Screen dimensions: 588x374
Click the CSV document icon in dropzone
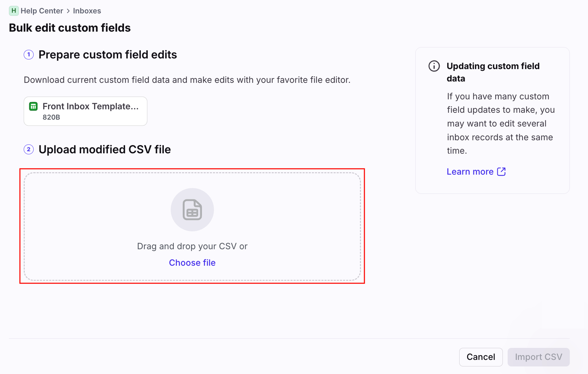pos(192,210)
